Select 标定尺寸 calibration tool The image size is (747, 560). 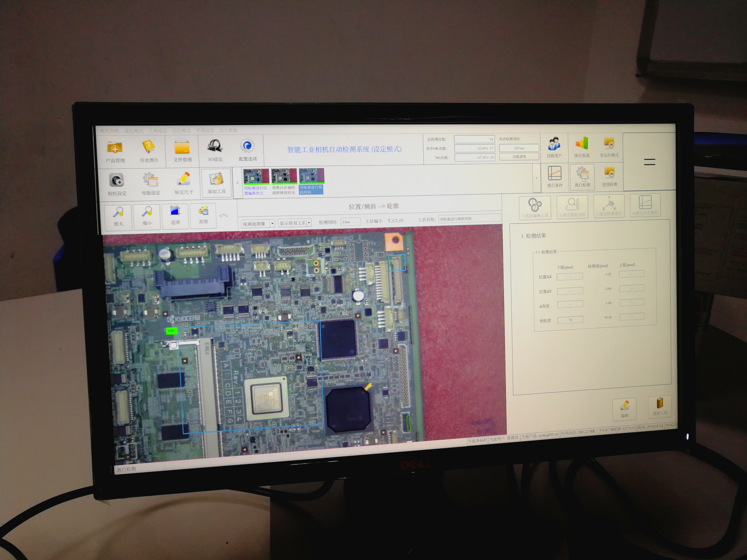184,183
